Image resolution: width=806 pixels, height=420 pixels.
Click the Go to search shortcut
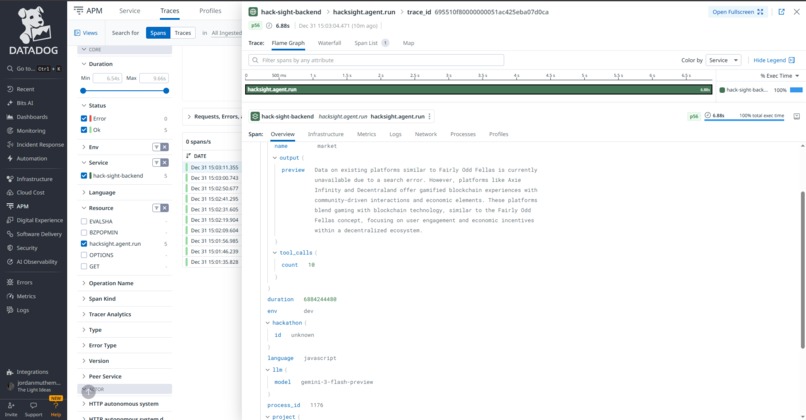(x=34, y=68)
